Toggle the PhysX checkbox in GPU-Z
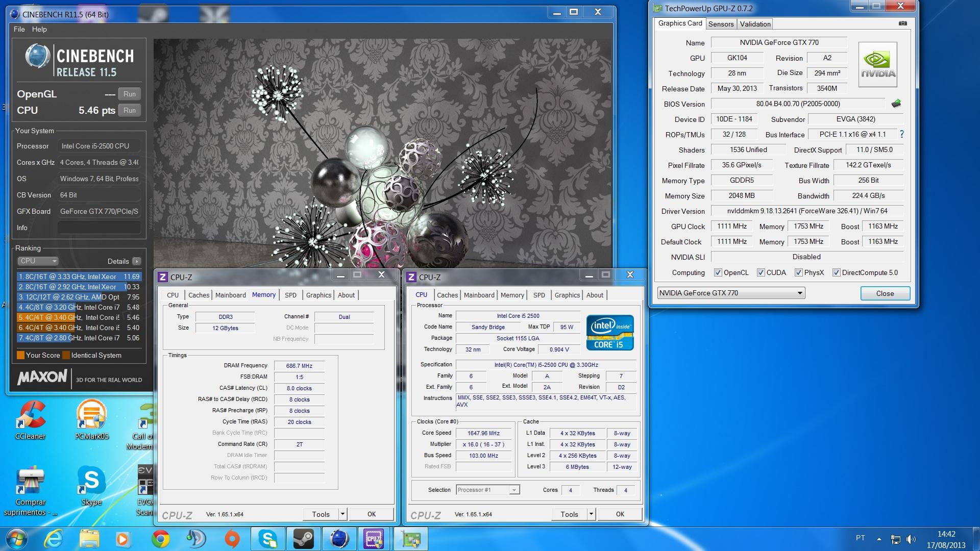 (x=799, y=272)
